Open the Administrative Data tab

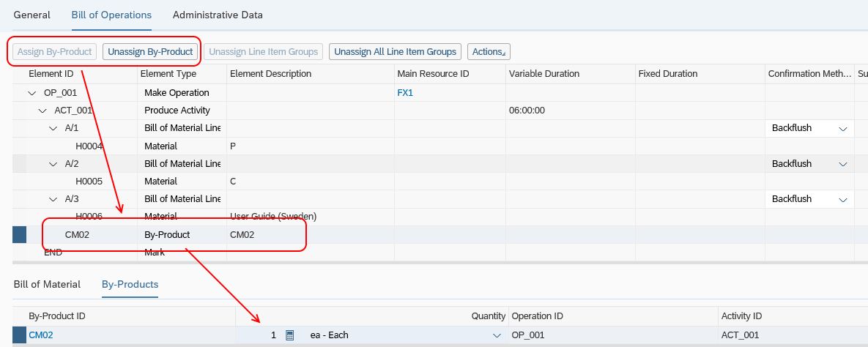[x=218, y=15]
